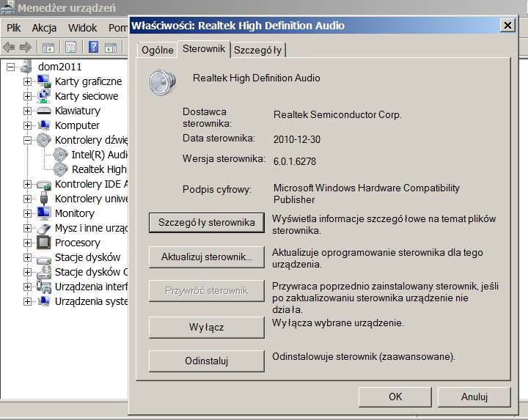
Task: Expand the Komputer node
Action: [x=28, y=125]
